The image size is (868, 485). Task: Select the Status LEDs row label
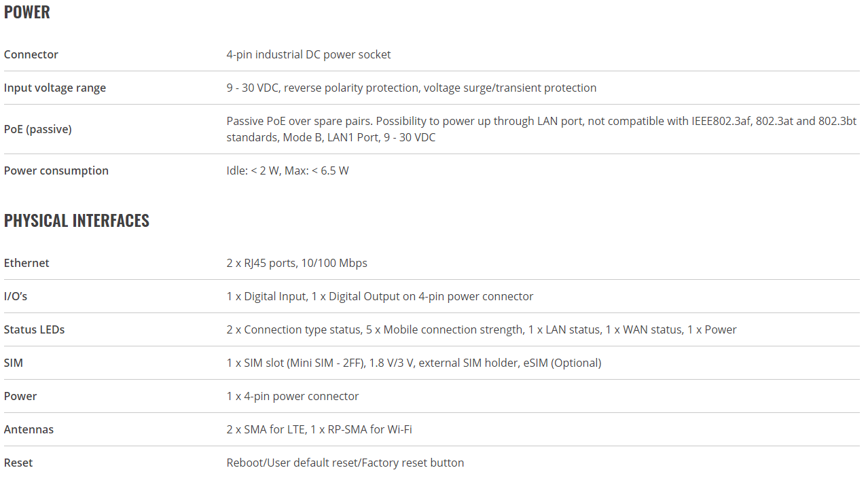(35, 329)
